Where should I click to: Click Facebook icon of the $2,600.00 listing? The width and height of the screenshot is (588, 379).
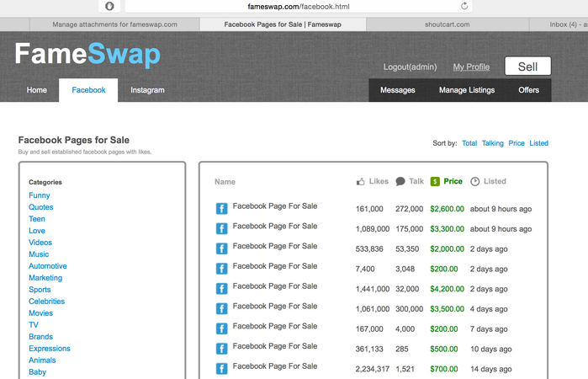[221, 209]
